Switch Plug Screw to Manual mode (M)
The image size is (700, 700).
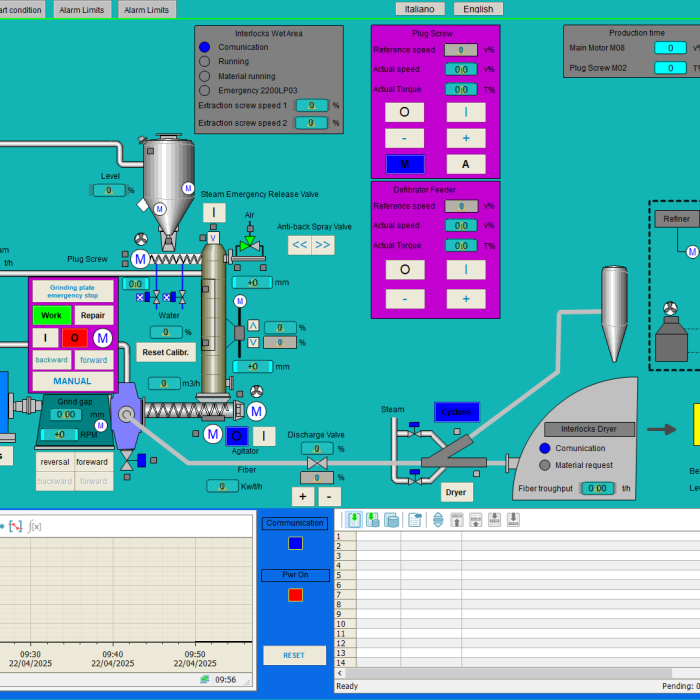(x=405, y=164)
